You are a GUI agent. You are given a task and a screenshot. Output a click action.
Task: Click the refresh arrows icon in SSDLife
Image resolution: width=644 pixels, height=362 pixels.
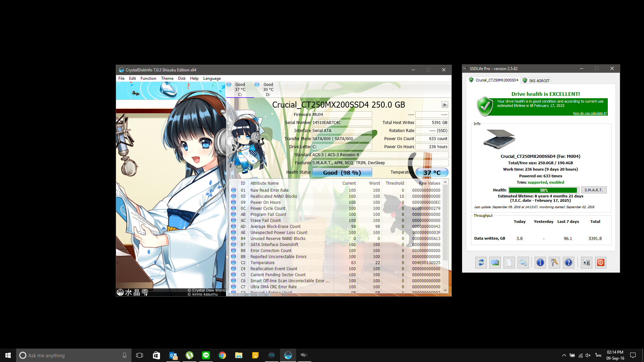click(481, 262)
